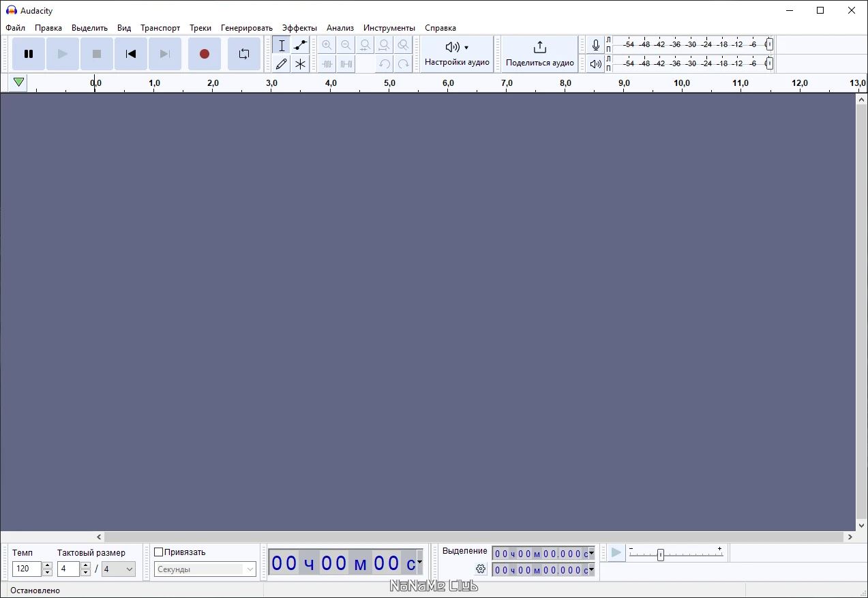Click the Поделиться аудио button
Screen dimensions: 868x598
point(539,54)
